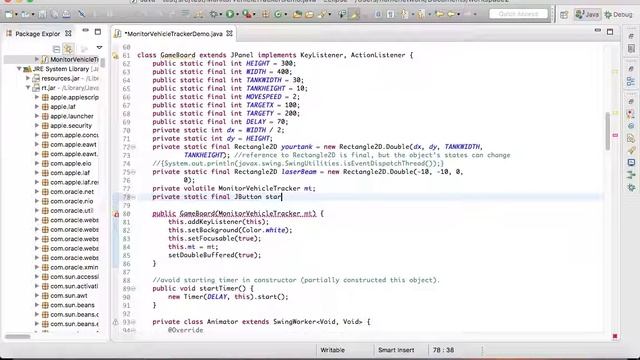Click the New Java Package toolbar icon

pos(265,14)
